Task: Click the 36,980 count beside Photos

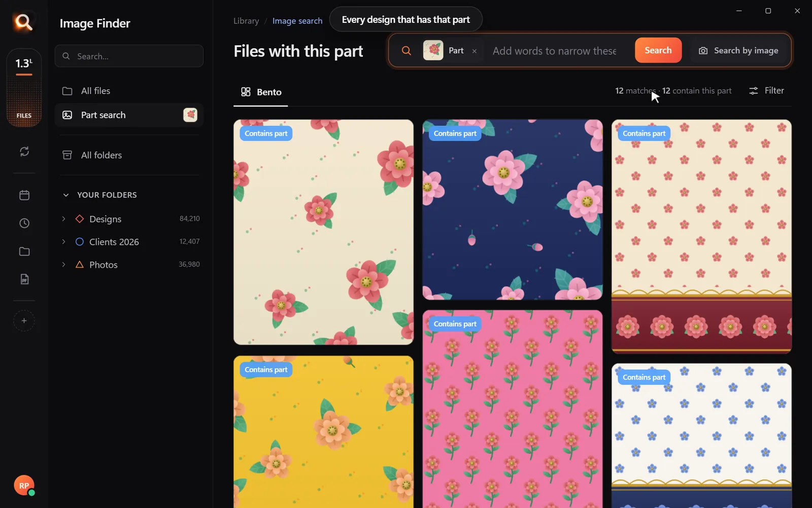Action: 189,264
